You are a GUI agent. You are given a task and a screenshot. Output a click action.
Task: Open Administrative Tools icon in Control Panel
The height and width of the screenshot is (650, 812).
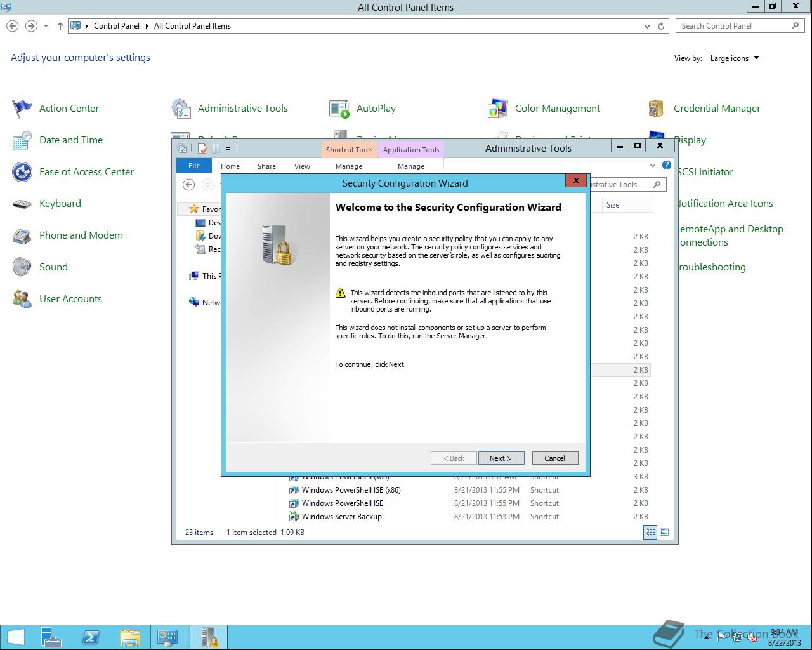point(181,109)
